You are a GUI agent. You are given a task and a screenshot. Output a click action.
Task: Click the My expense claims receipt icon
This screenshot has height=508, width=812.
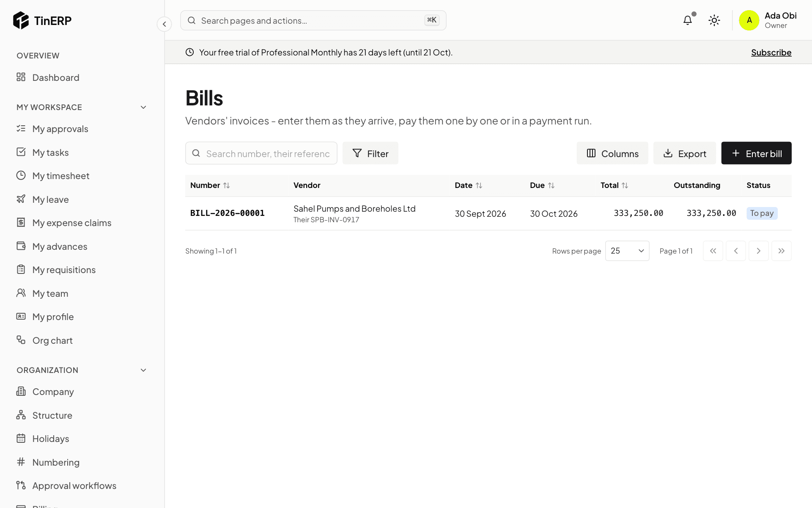[x=21, y=223]
